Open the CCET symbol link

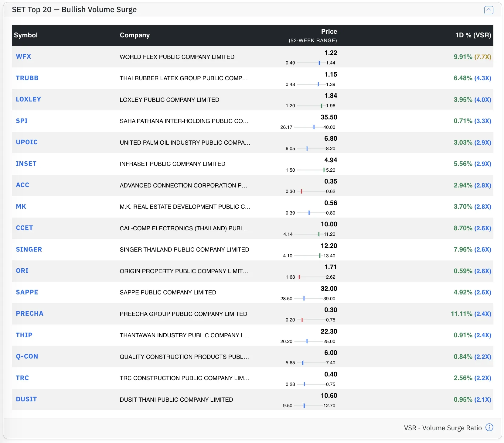(x=24, y=228)
